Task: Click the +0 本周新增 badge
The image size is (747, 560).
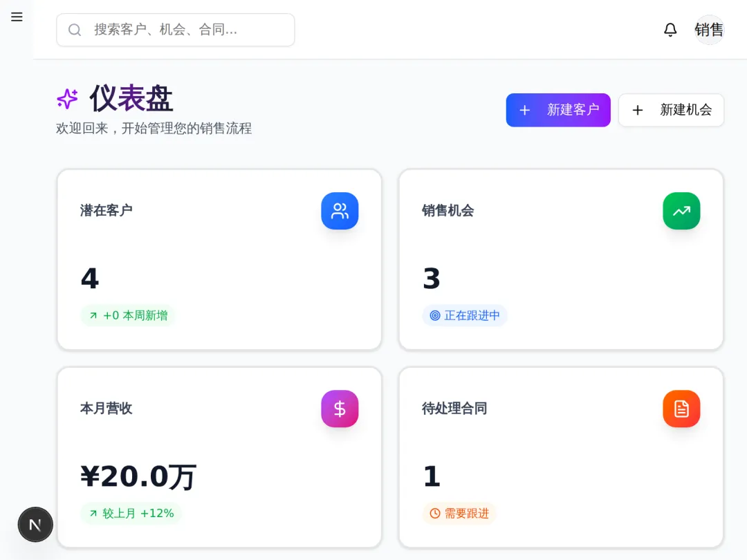Action: tap(128, 315)
